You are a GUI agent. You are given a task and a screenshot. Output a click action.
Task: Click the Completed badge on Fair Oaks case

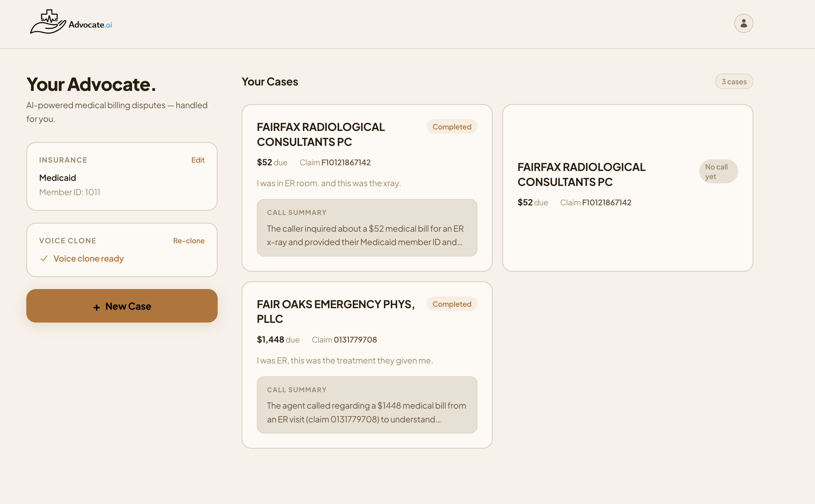[451, 304]
